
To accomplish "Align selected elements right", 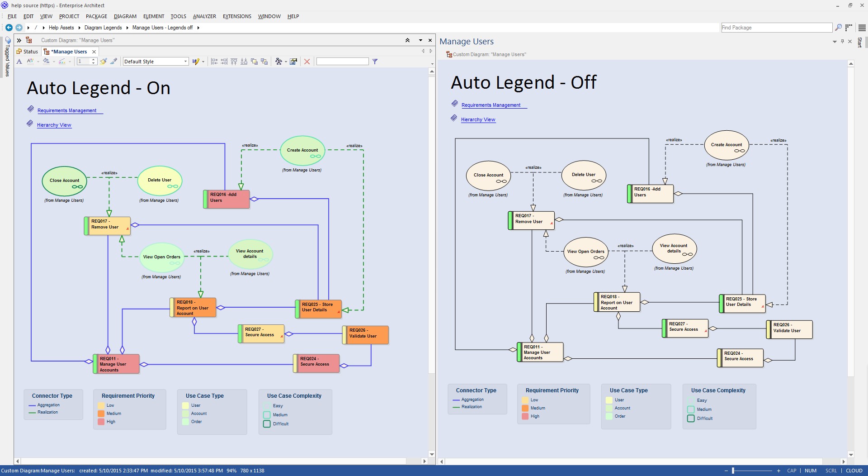I will pyautogui.click(x=224, y=62).
